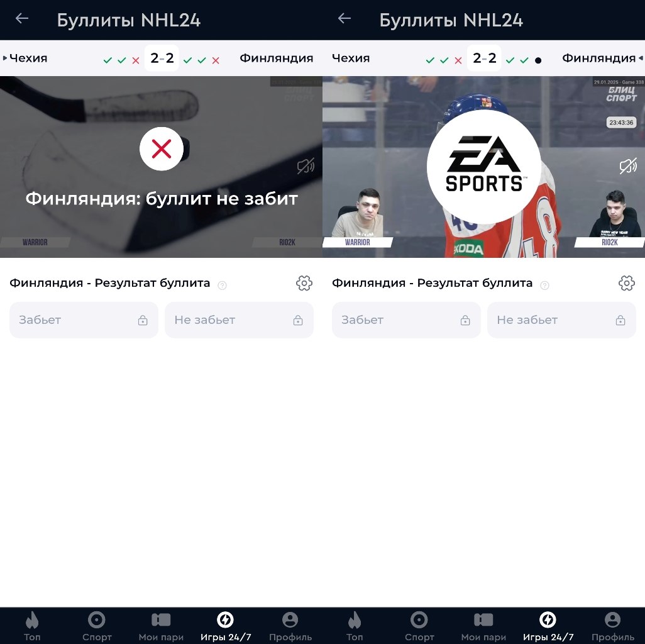Unmute sound on the left video
The width and height of the screenshot is (645, 644).
click(306, 166)
